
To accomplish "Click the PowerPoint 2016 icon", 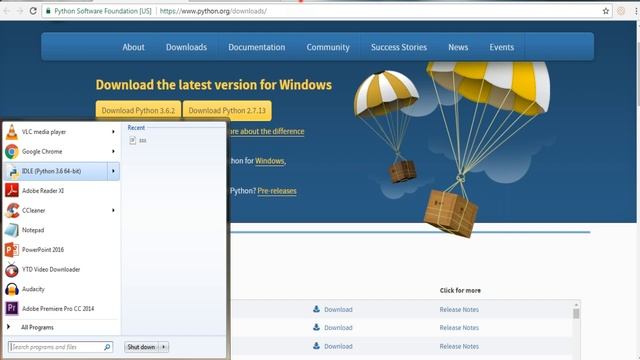I will coord(12,250).
